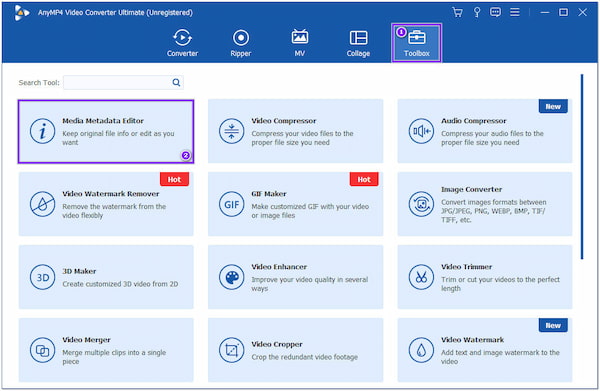Click the Image Converter icon
The width and height of the screenshot is (600, 391).
click(x=421, y=204)
